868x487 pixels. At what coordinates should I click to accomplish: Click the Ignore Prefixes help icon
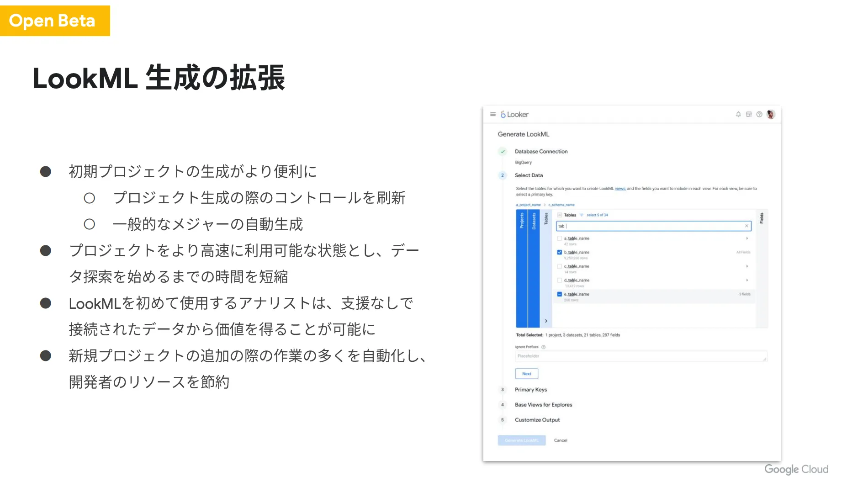point(543,347)
